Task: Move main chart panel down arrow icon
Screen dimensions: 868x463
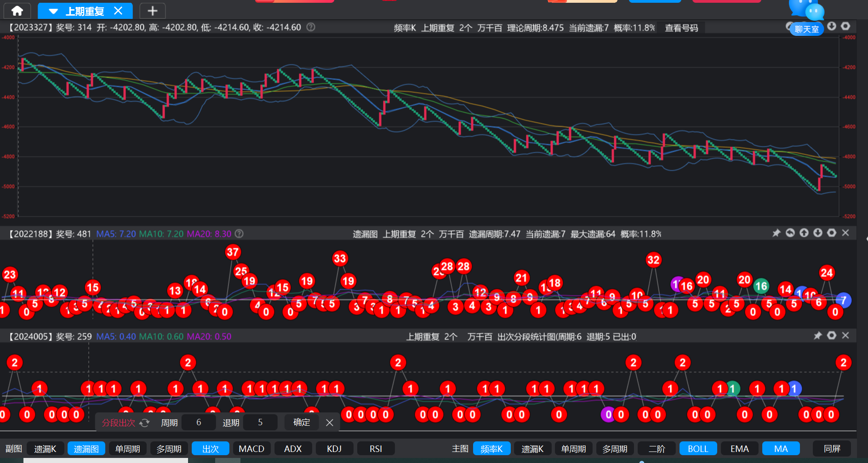Action: pyautogui.click(x=832, y=26)
